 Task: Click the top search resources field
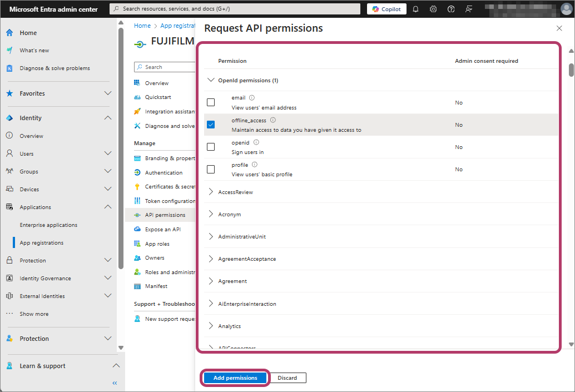click(x=235, y=9)
